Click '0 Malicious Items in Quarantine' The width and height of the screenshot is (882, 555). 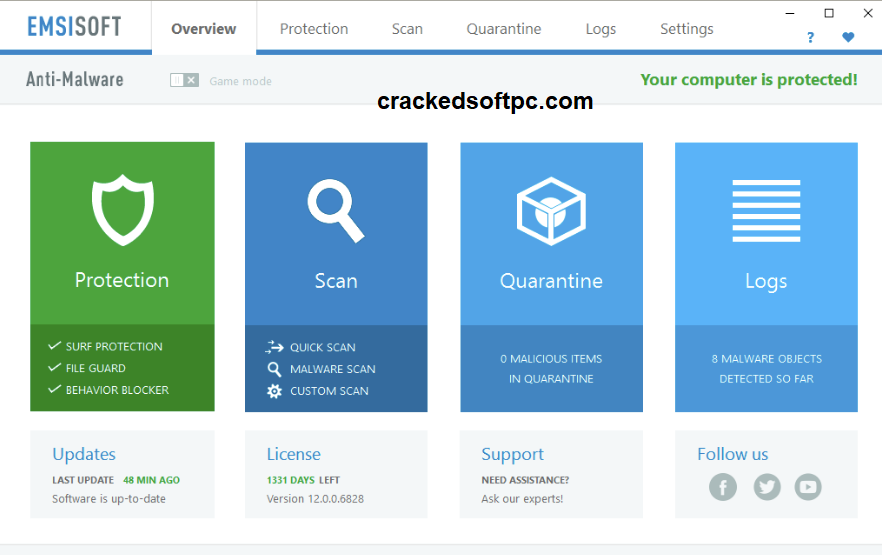[551, 369]
